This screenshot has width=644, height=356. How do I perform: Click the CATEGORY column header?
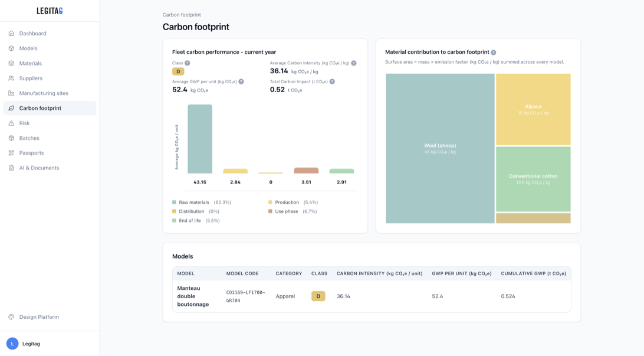[x=289, y=273]
